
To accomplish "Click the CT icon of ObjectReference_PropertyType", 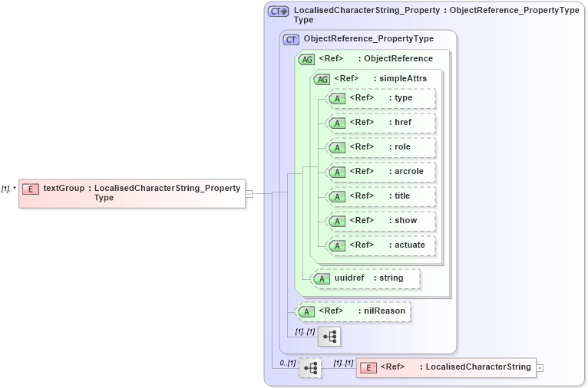I will pyautogui.click(x=291, y=39).
